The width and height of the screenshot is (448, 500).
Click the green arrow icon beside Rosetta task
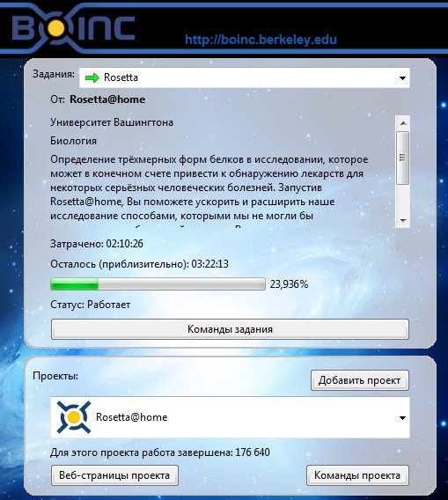(x=92, y=77)
